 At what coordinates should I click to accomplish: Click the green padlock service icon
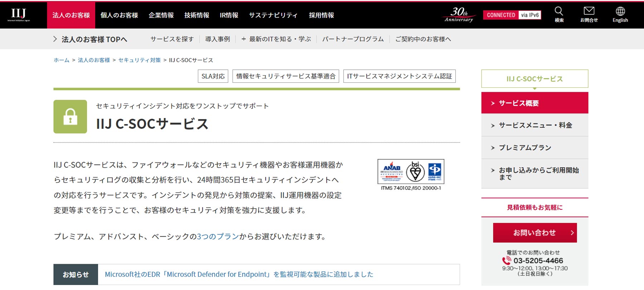pos(70,117)
